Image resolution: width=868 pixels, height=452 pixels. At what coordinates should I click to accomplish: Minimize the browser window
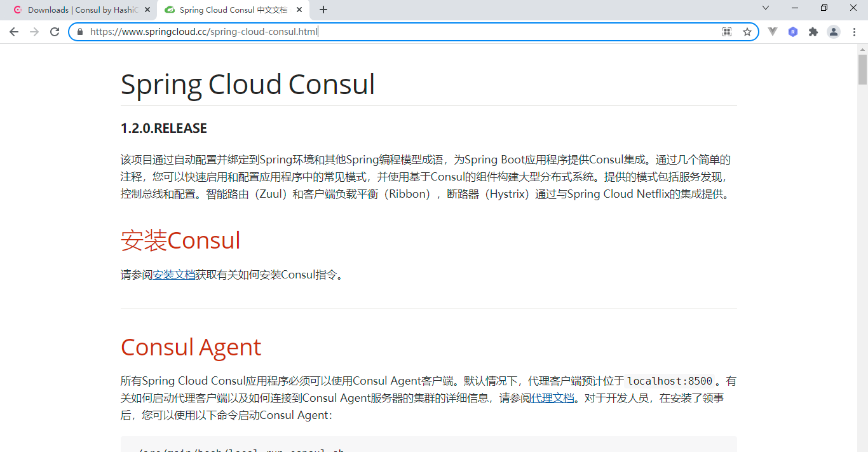click(795, 8)
